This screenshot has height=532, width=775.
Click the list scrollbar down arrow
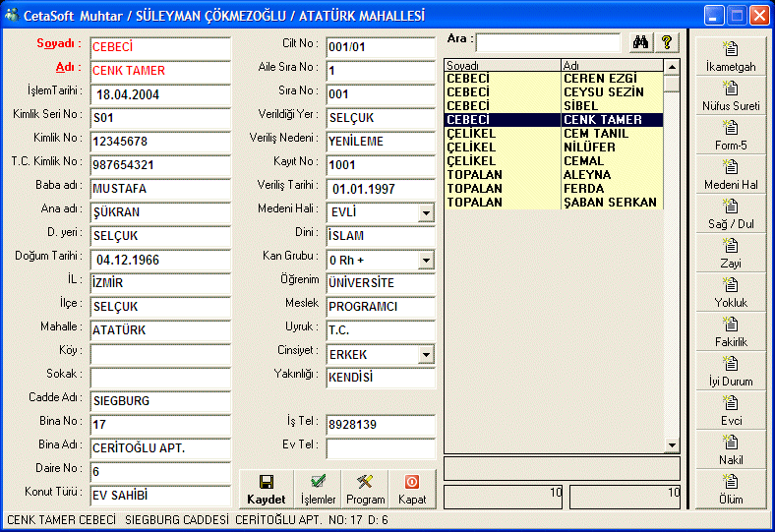[x=672, y=444]
